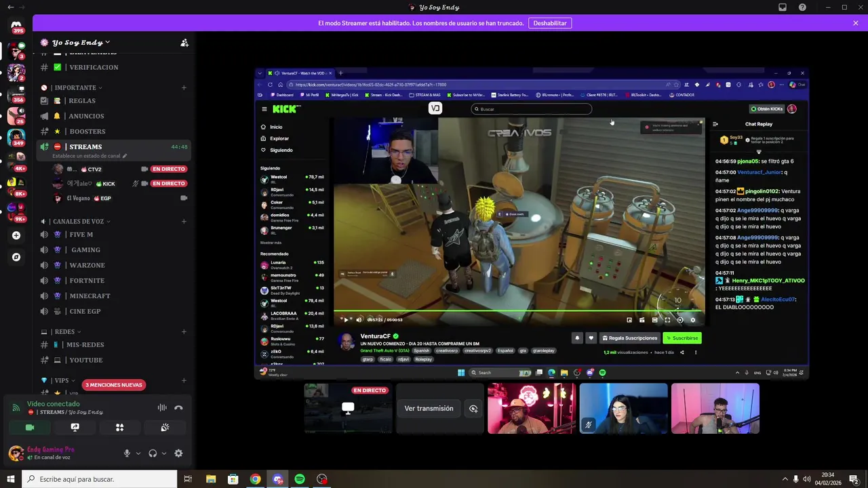Viewport: 868px width, 488px height.
Task: Open Yo Soy Endy server menu
Action: coord(81,43)
